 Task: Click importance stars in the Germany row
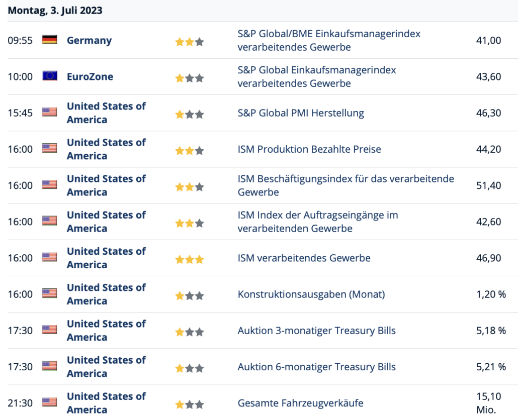click(190, 42)
